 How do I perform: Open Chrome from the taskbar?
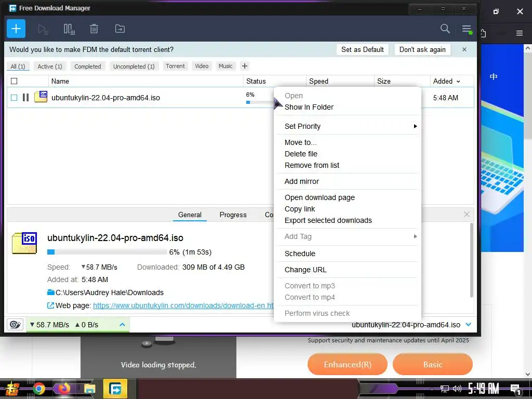(38, 389)
